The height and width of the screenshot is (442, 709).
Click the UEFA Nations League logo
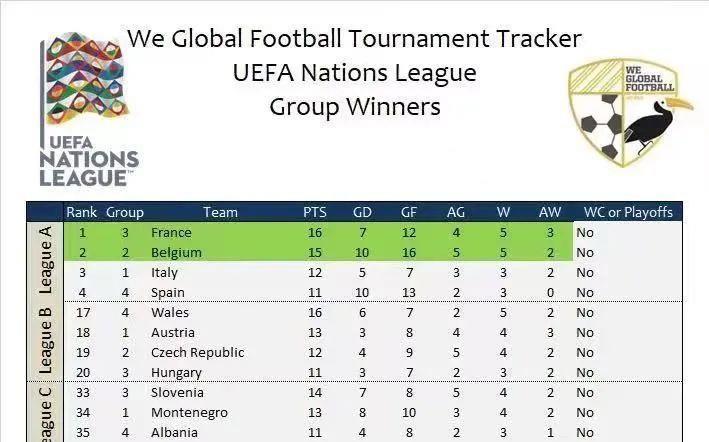88,110
